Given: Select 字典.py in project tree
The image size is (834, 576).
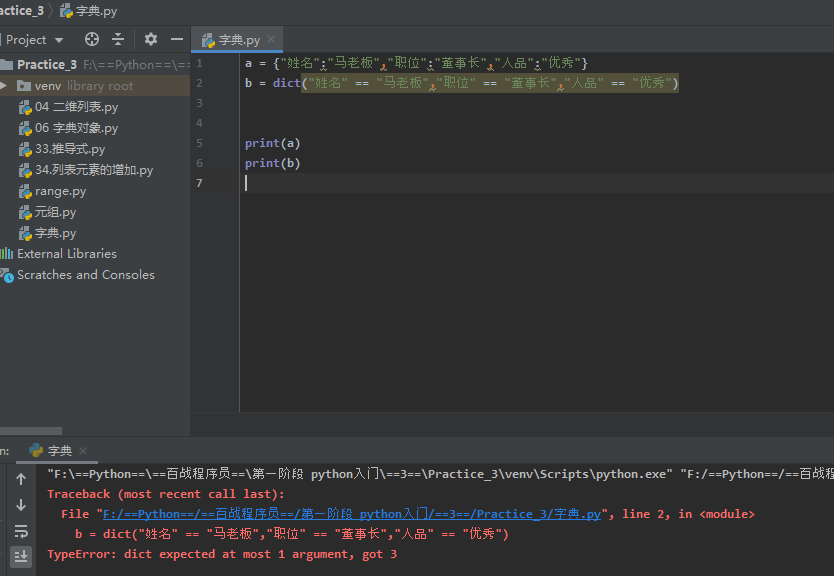Looking at the screenshot, I should tap(55, 233).
